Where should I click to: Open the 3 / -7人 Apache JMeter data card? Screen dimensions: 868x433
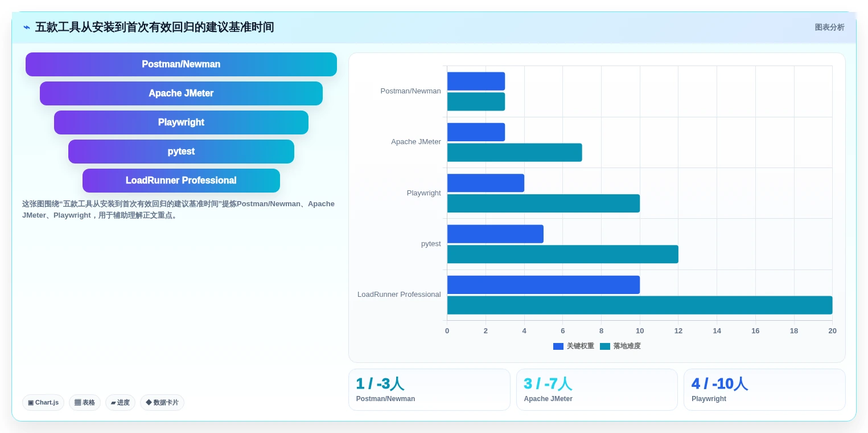tap(597, 390)
